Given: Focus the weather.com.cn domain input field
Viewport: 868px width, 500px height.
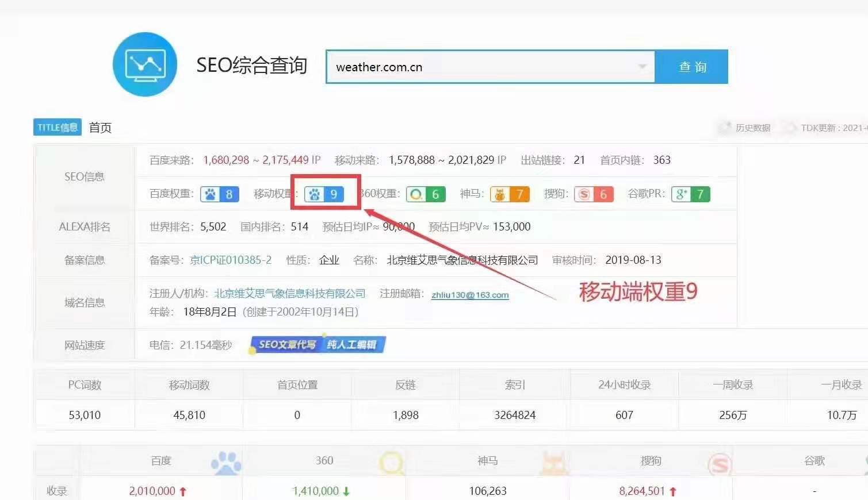Looking at the screenshot, I should coord(490,67).
